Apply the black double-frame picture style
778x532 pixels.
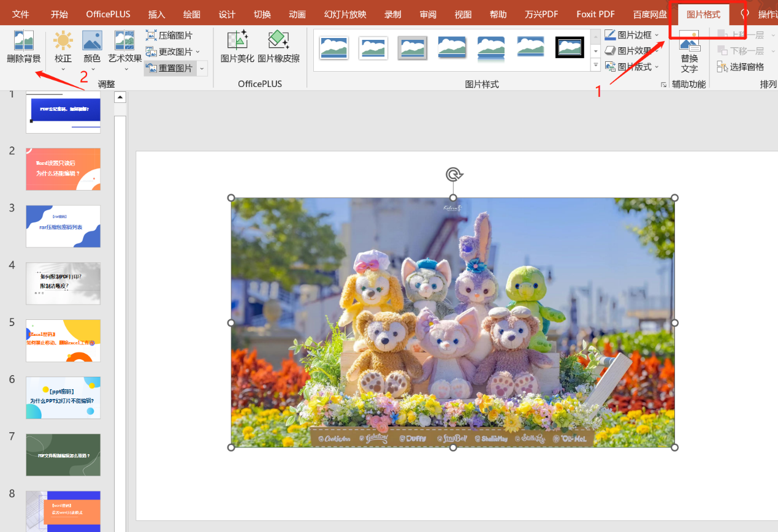coord(570,47)
